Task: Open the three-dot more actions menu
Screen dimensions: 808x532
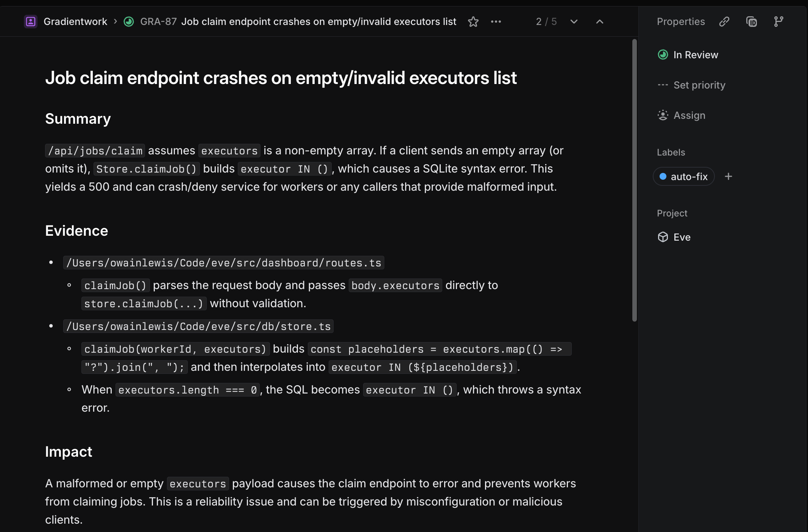Action: (496, 22)
